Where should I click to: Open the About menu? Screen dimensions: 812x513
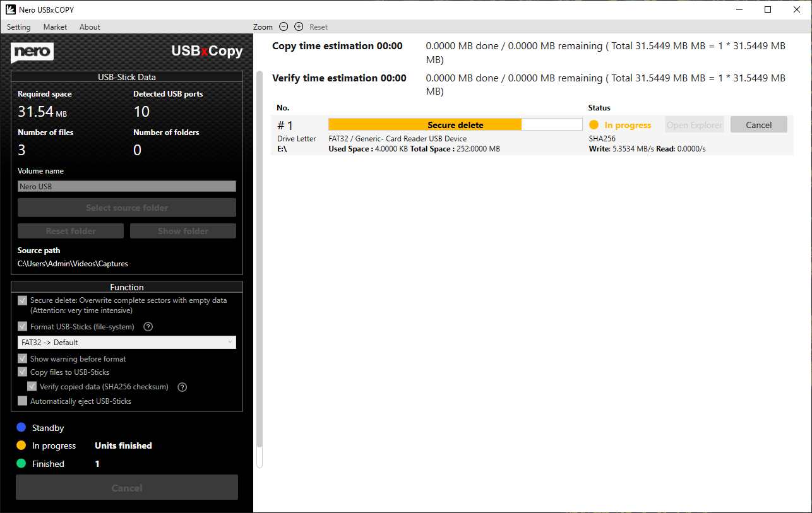tap(90, 27)
